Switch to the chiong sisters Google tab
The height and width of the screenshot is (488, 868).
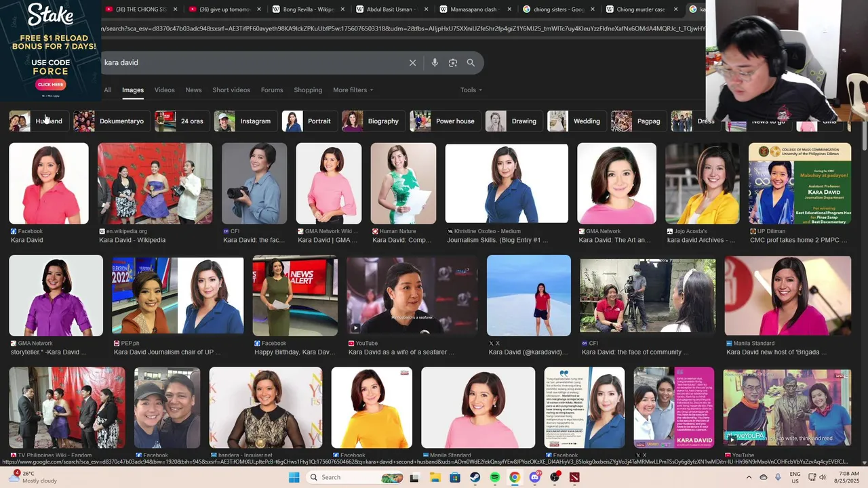pyautogui.click(x=557, y=9)
